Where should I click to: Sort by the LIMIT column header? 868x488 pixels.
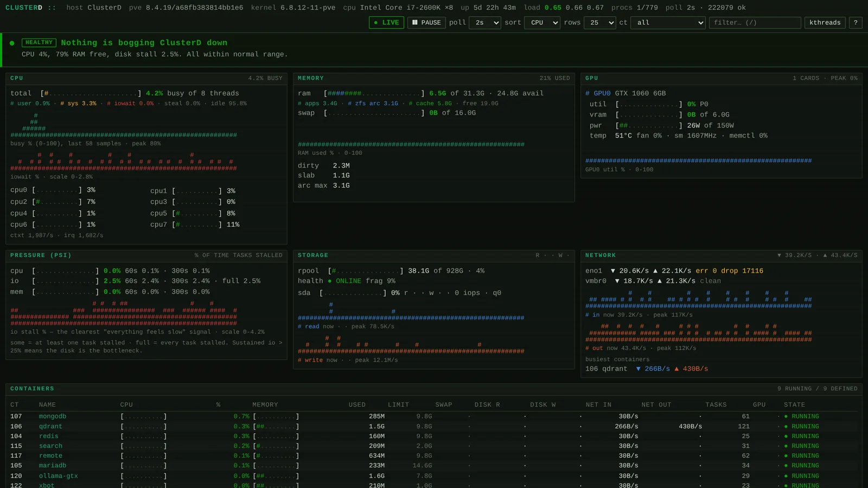[x=398, y=404]
